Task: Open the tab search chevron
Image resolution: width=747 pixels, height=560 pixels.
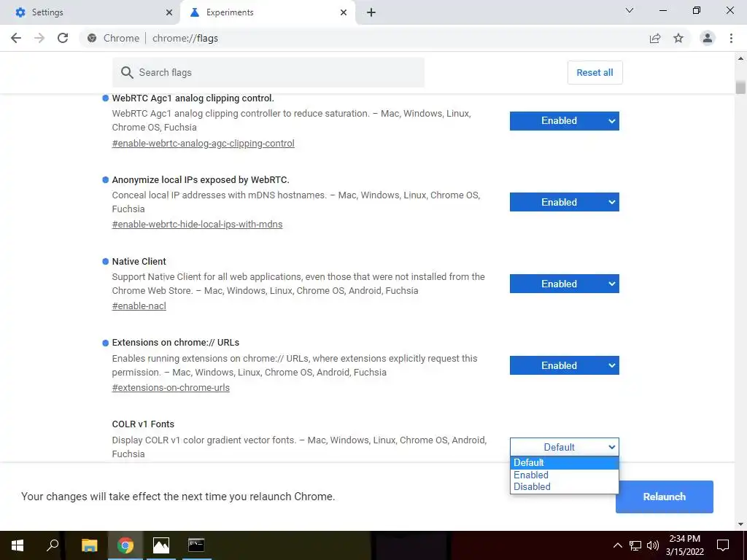Action: pyautogui.click(x=630, y=10)
